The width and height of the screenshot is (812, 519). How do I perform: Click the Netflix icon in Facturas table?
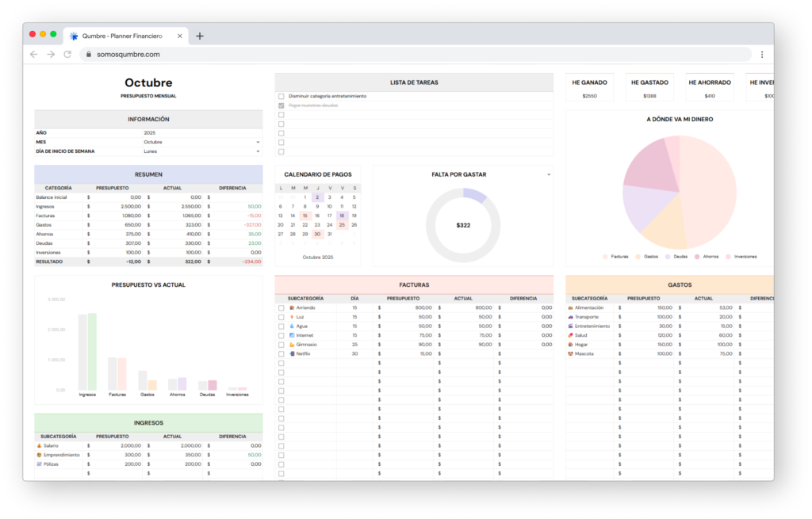292,353
